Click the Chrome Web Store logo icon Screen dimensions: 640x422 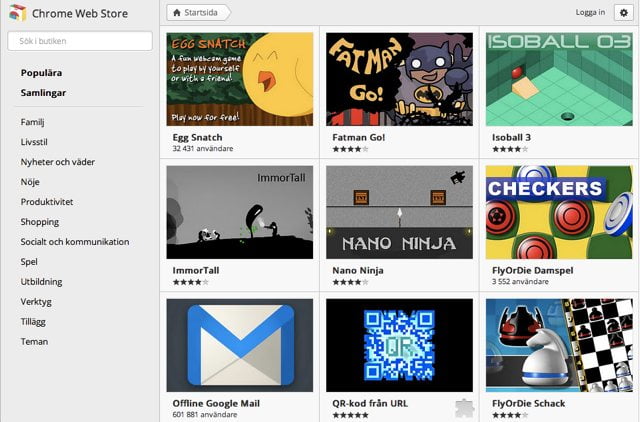[16, 13]
